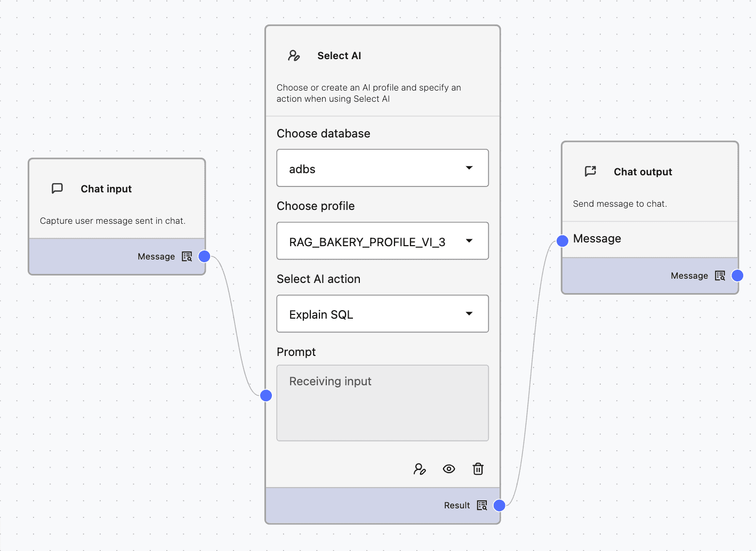The image size is (756, 551).
Task: Select the Chat input node title
Action: click(106, 188)
